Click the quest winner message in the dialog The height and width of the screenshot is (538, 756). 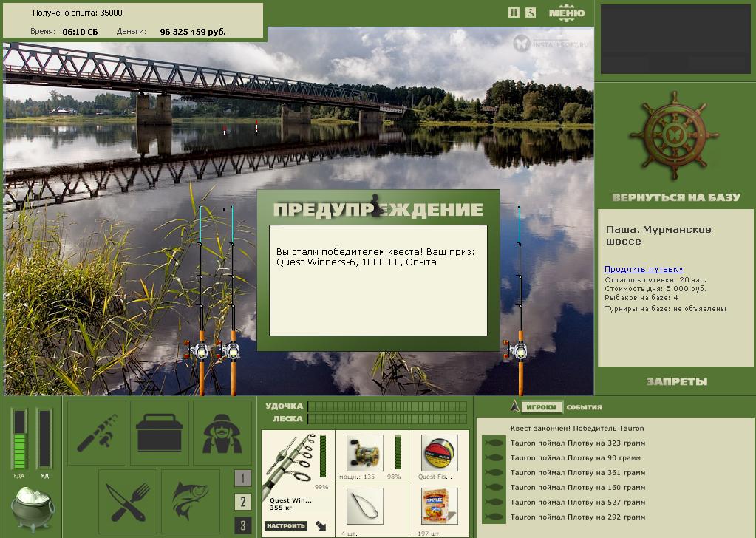click(x=375, y=257)
